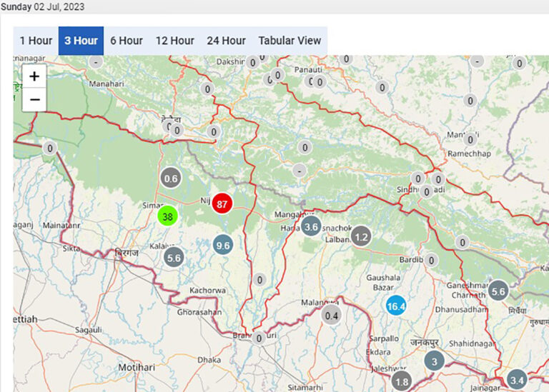
Task: Zoom out of the rainfall map
Action: point(34,99)
